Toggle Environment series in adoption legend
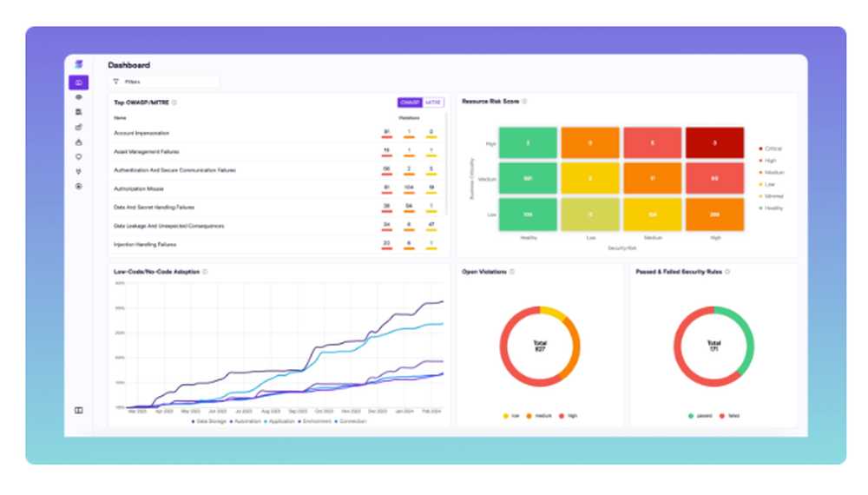Screen dimensions: 868x495 pos(314,421)
